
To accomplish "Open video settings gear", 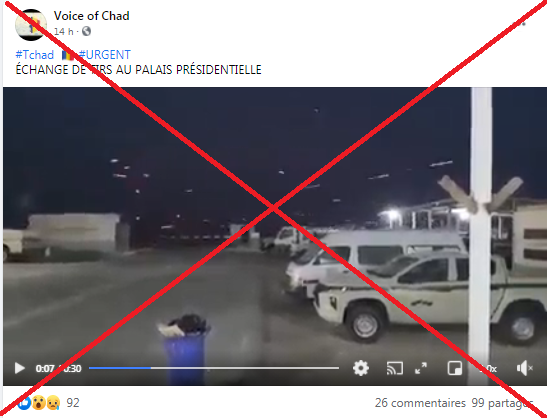I will pos(361,368).
